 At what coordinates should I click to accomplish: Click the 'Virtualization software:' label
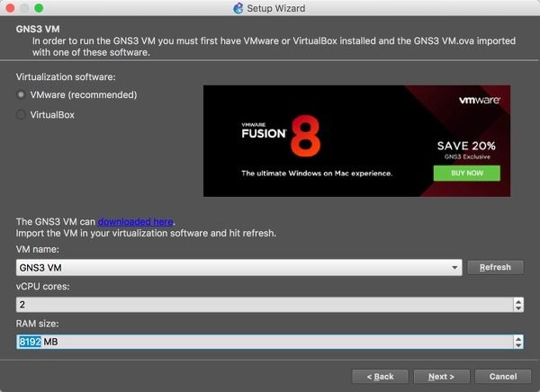tap(66, 76)
